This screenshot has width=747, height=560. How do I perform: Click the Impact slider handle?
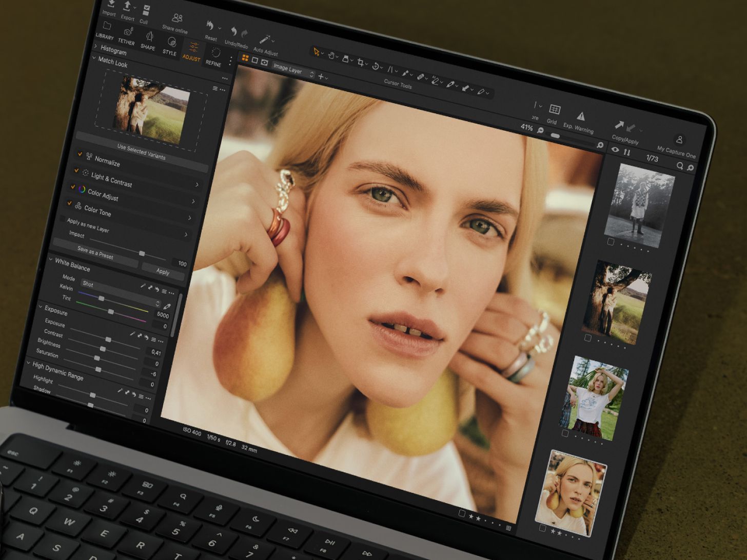[142, 253]
